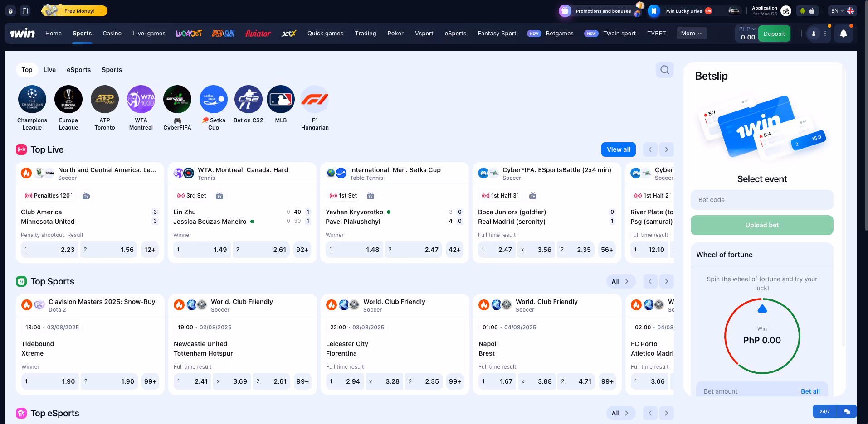
Task: Select odds 1.49 for Lin Zhu
Action: pyautogui.click(x=202, y=250)
